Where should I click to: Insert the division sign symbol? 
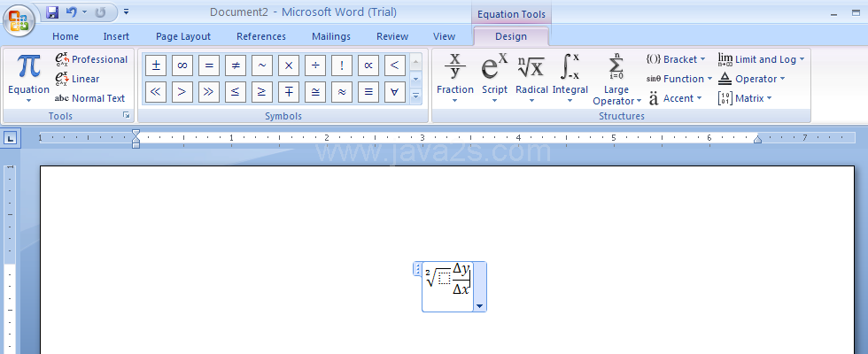coord(315,65)
